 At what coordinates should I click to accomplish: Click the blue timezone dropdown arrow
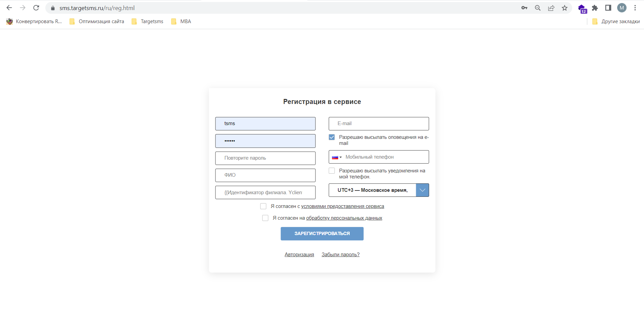click(423, 190)
